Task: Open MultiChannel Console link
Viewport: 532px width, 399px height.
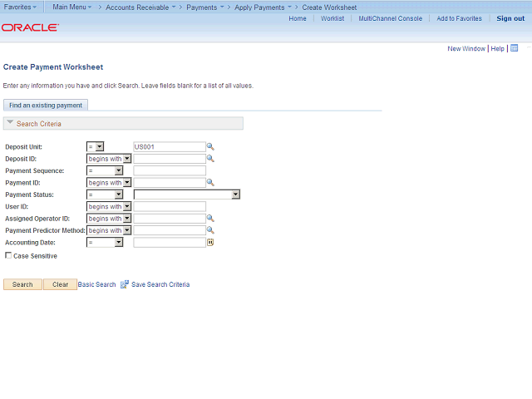Action: (390, 18)
